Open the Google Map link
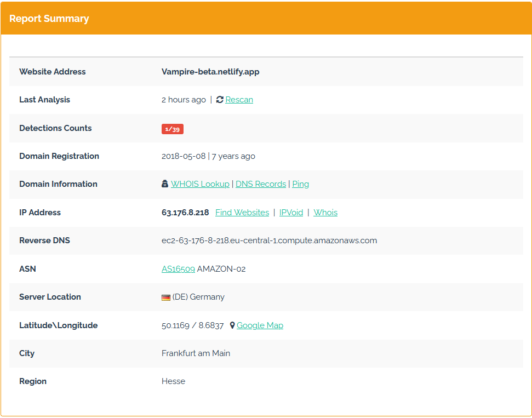This screenshot has width=532, height=418. (x=260, y=325)
